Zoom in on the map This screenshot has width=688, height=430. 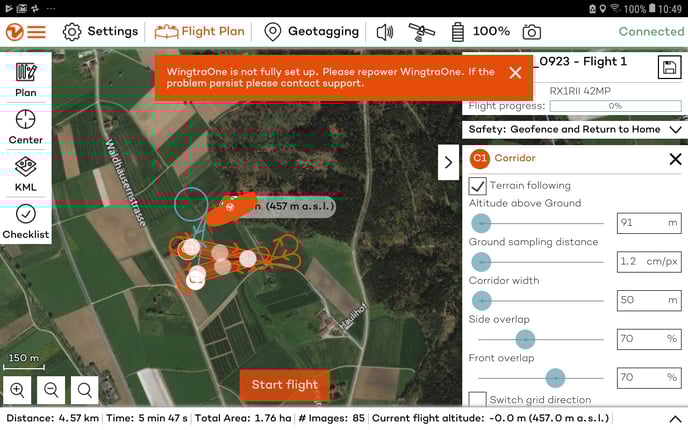[x=18, y=390]
